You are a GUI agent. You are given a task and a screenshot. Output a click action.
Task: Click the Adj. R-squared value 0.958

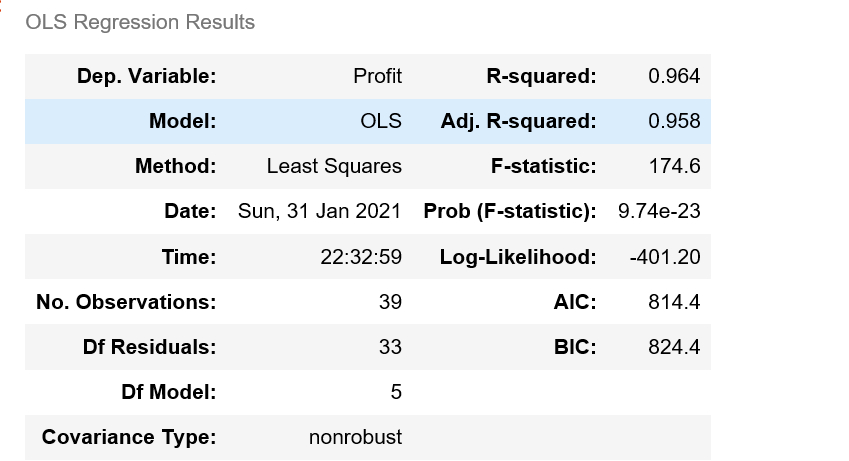[674, 122]
